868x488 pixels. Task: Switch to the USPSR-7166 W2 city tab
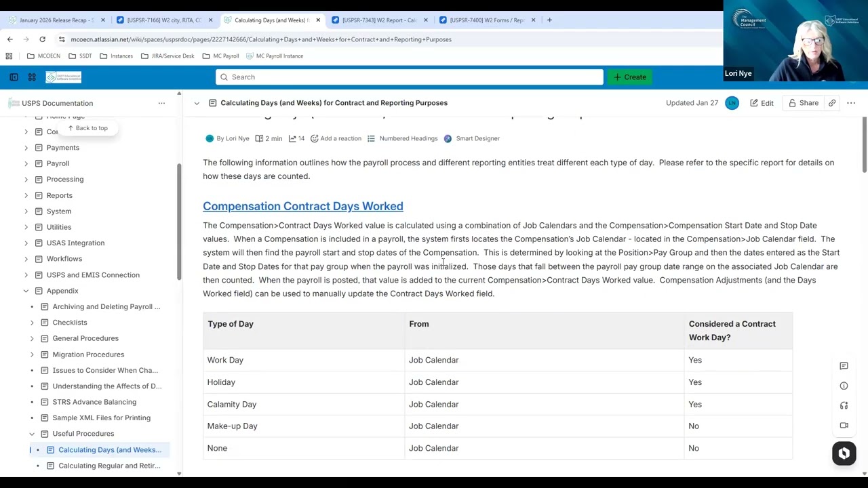click(x=164, y=20)
